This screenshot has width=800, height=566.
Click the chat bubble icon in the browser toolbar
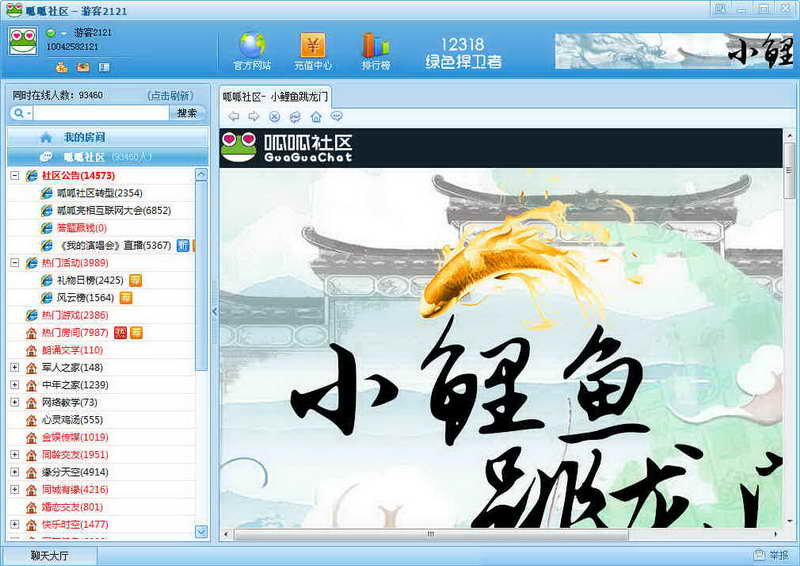coord(337,116)
